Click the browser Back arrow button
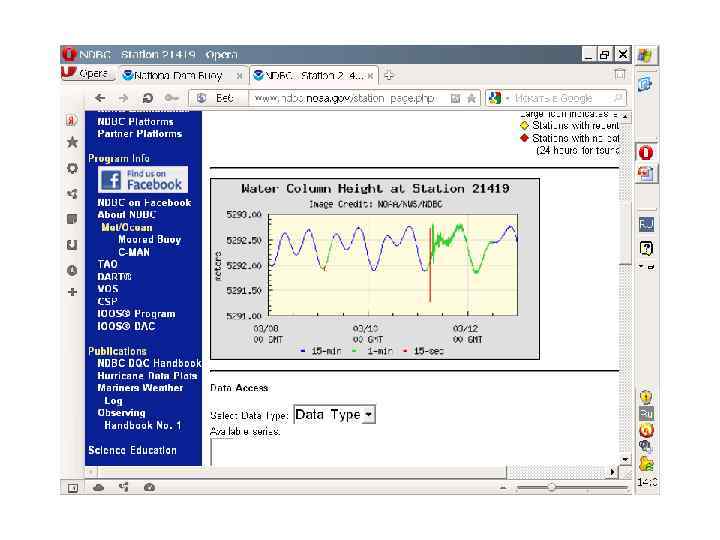720x540 pixels. click(100, 98)
